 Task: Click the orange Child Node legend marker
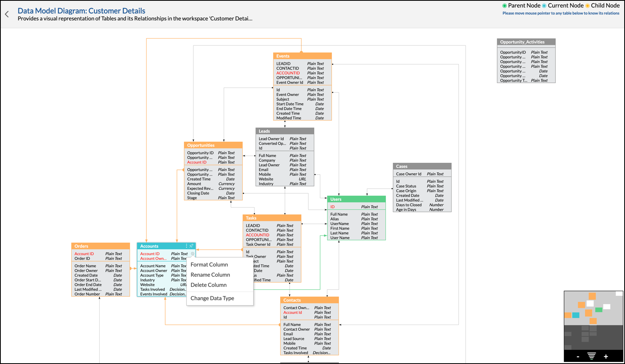pos(587,6)
